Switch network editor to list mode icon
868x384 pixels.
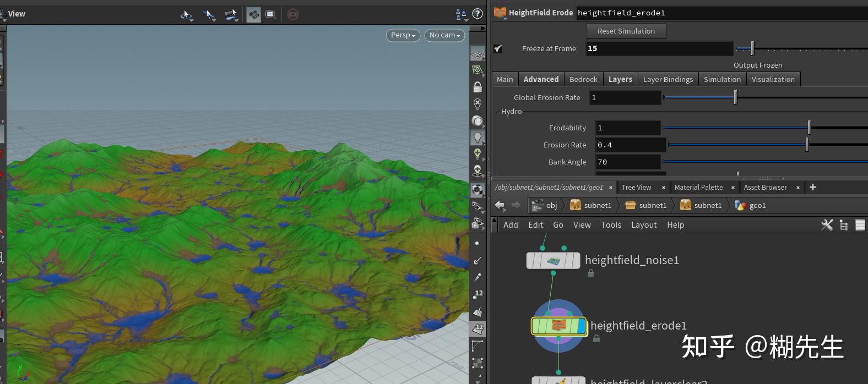860,224
